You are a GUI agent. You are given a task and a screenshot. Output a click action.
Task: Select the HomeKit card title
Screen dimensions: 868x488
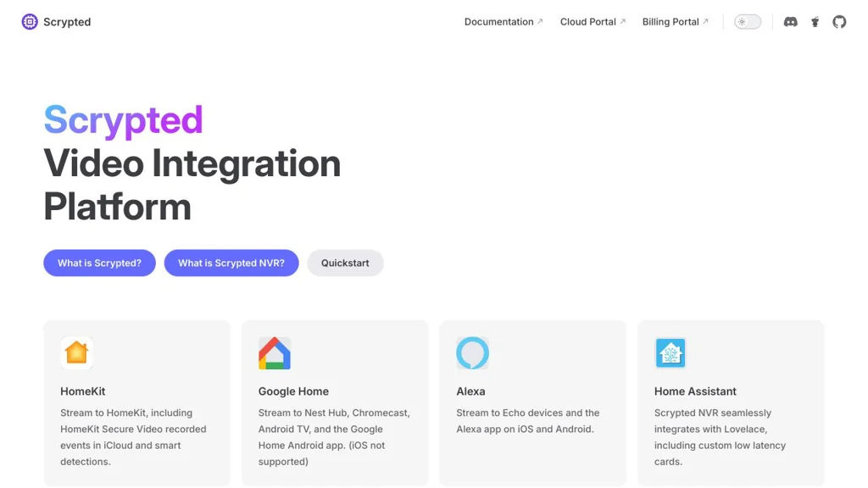click(82, 391)
